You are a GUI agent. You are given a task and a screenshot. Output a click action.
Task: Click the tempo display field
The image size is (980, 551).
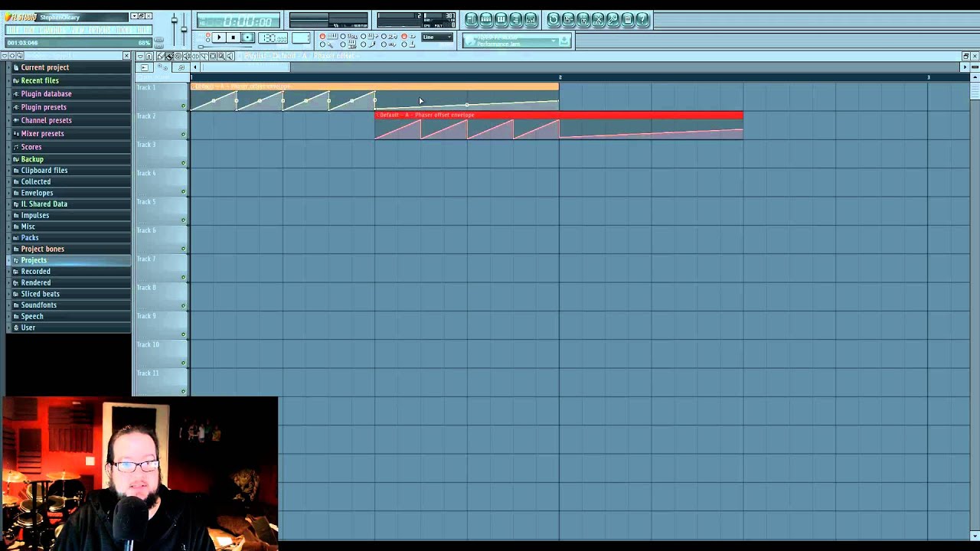(273, 37)
